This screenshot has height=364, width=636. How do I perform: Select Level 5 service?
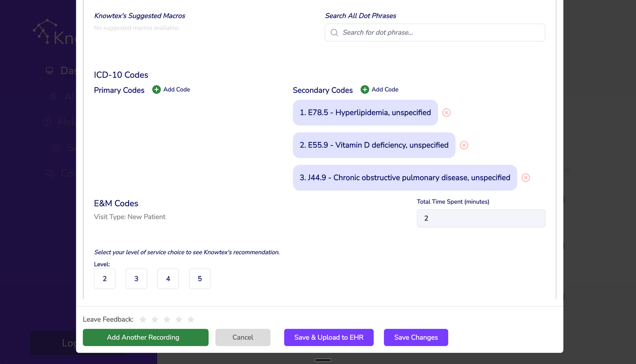coord(200,278)
